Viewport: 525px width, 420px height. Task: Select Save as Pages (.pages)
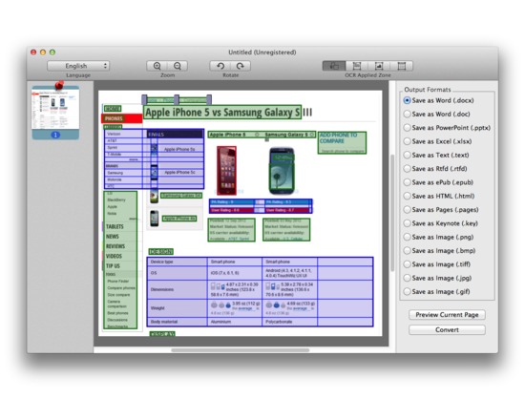pos(441,210)
